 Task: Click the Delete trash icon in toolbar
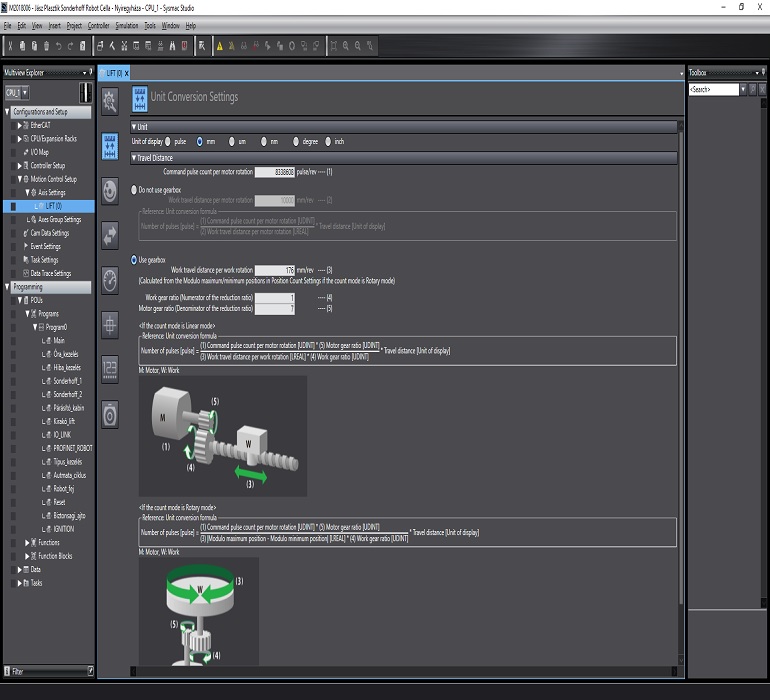pos(47,46)
